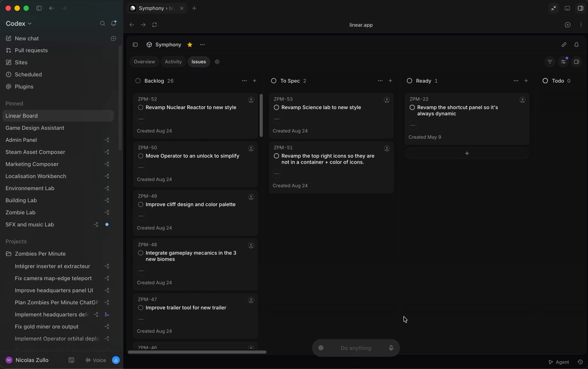Open the Codex workspace dropdown

coord(19,23)
